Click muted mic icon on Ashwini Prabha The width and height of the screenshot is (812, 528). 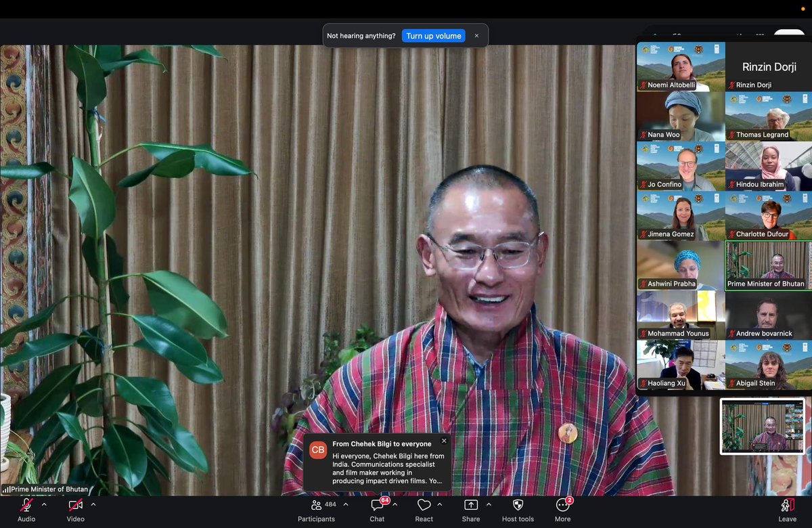(x=644, y=284)
